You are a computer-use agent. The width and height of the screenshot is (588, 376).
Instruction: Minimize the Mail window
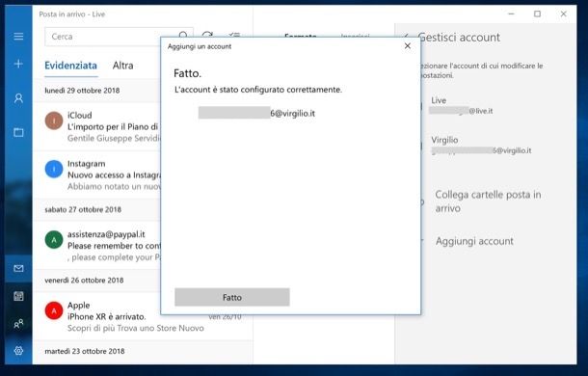click(x=511, y=13)
